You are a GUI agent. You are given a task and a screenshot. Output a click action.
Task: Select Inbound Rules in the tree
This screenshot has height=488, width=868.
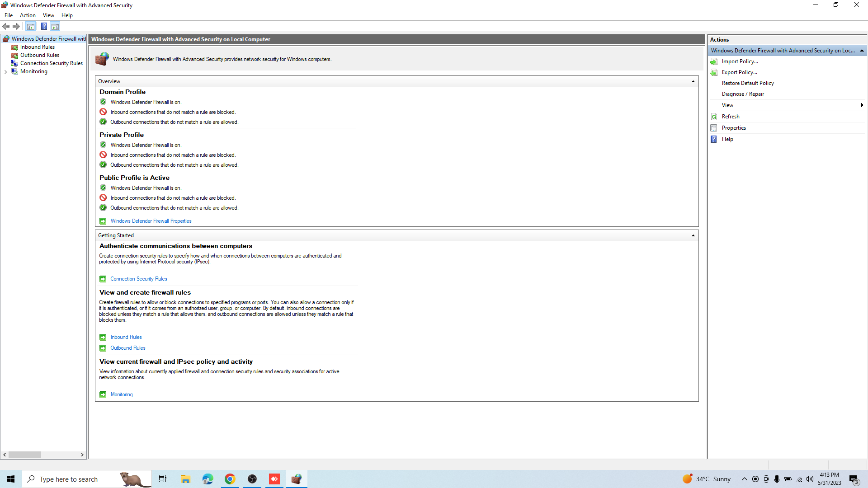pyautogui.click(x=37, y=47)
